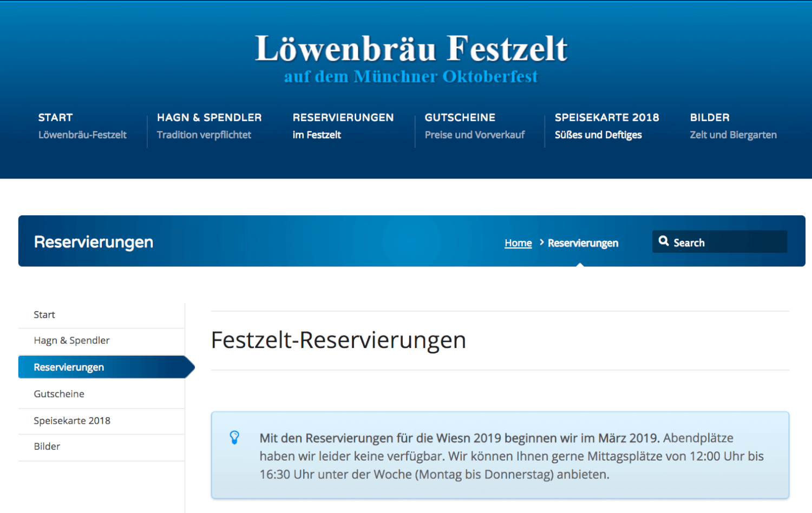812x513 pixels.
Task: Click the Löwenbräu Festzelt site title
Action: coord(411,48)
